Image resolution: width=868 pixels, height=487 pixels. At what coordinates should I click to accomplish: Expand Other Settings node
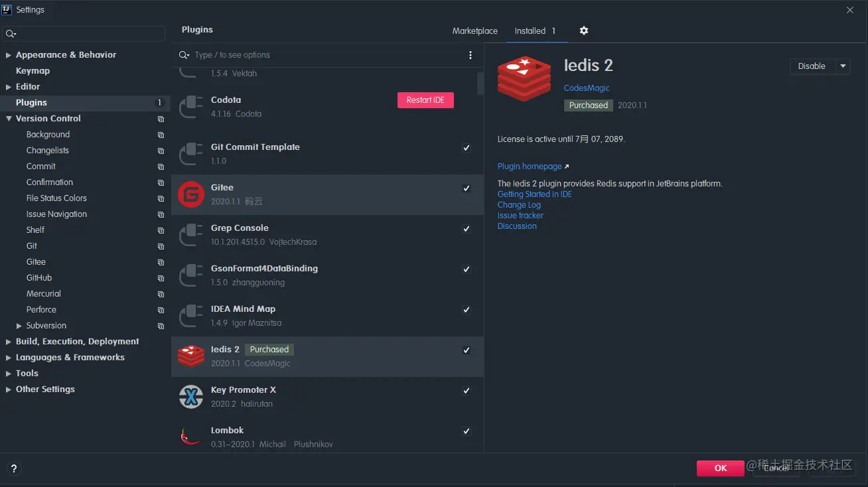(x=9, y=389)
